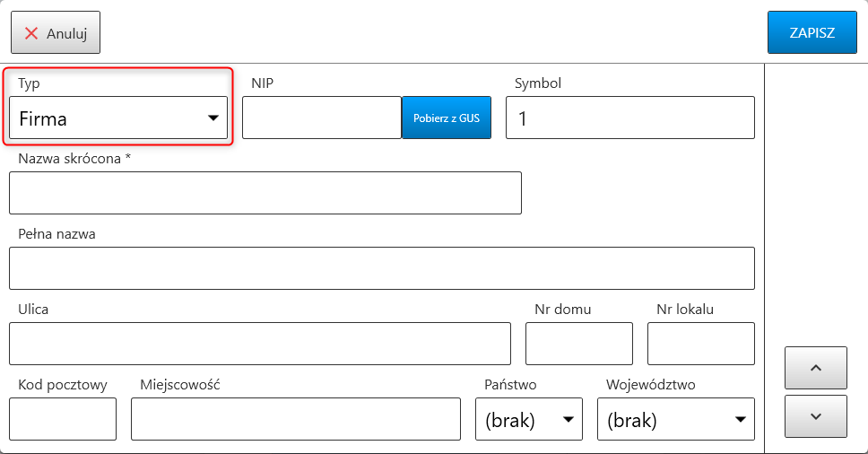
Task: Focus the Miejscowość input field
Action: (x=295, y=419)
